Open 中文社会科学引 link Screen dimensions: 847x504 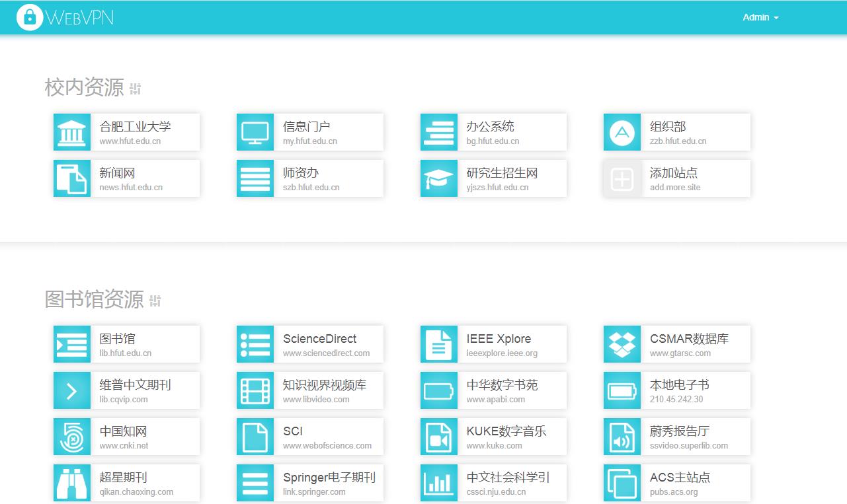(508, 477)
